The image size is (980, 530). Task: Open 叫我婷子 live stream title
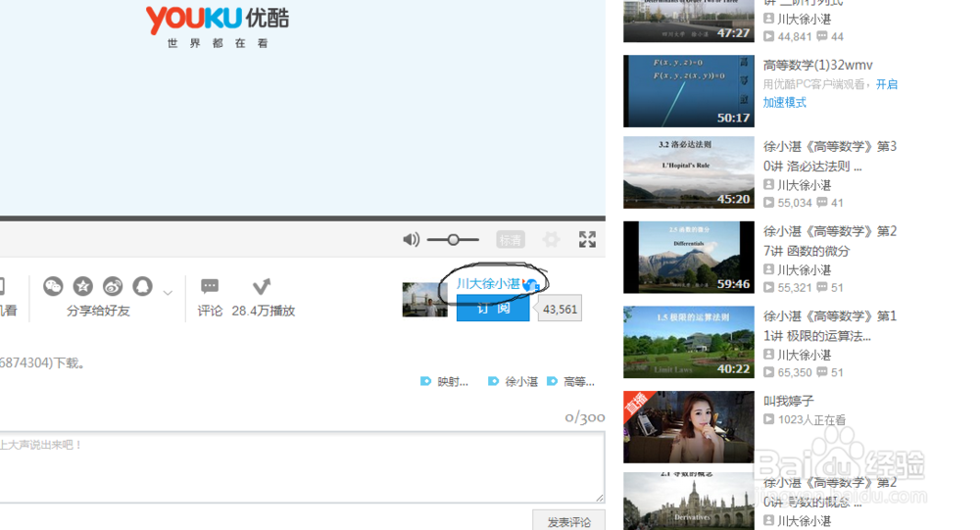point(788,401)
